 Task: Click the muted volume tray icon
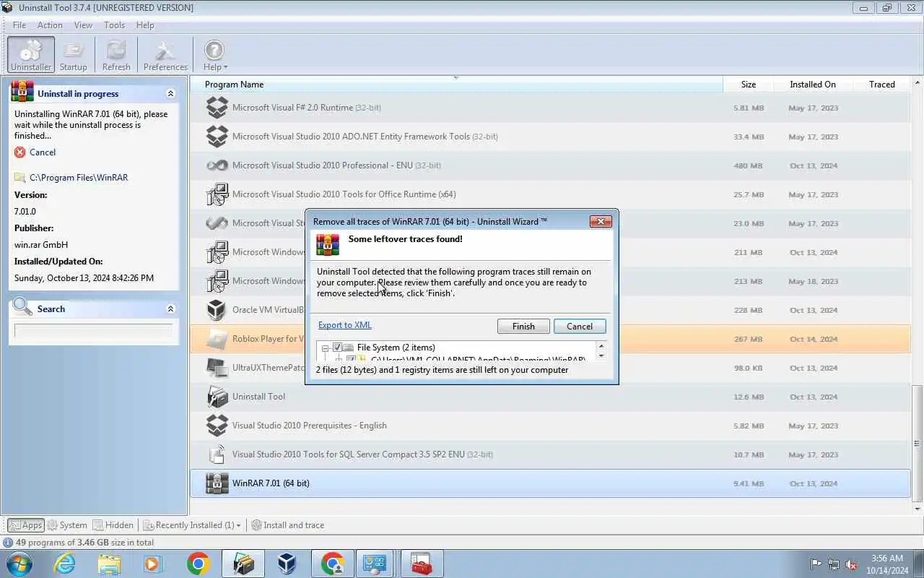pyautogui.click(x=852, y=564)
